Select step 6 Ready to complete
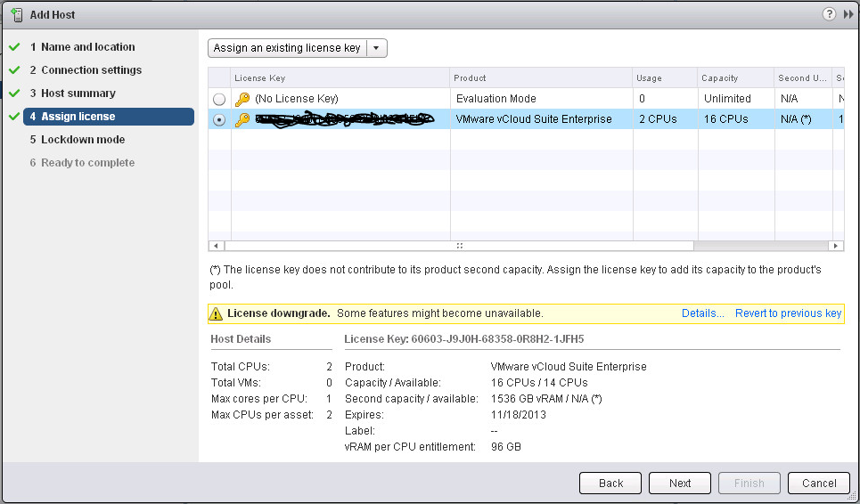The height and width of the screenshot is (504, 860). tap(82, 163)
